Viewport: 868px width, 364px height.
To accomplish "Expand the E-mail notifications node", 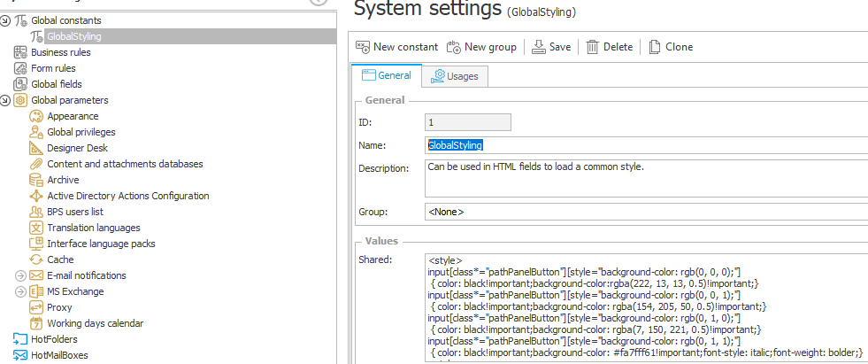I will coord(20,275).
